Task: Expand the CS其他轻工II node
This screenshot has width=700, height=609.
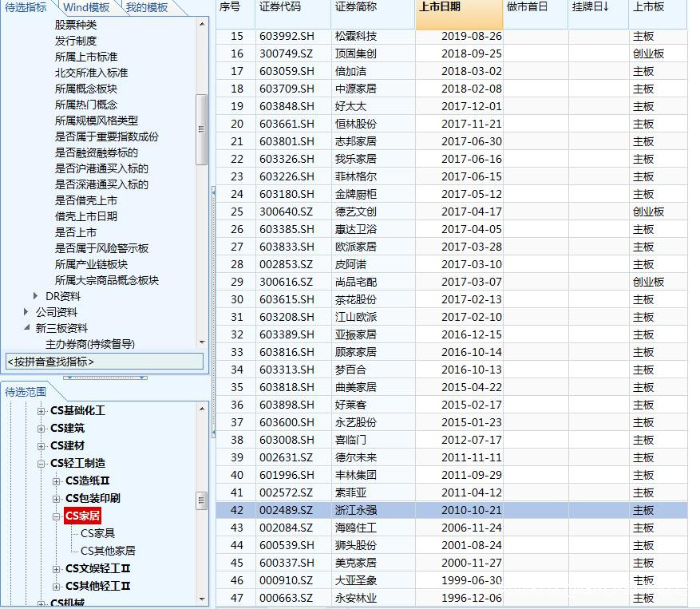Action: pyautogui.click(x=56, y=586)
